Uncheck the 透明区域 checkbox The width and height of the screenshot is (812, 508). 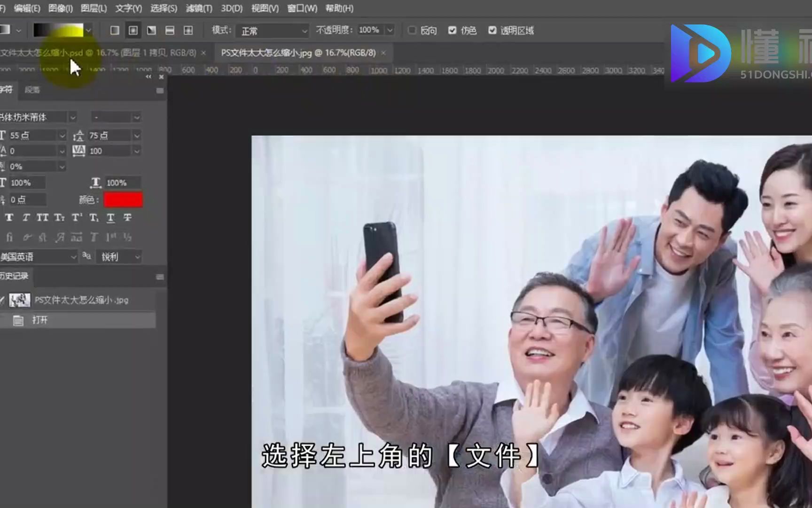tap(492, 30)
